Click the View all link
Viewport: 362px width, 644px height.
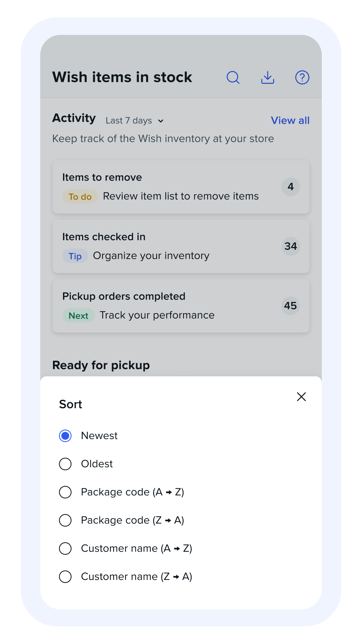[290, 120]
